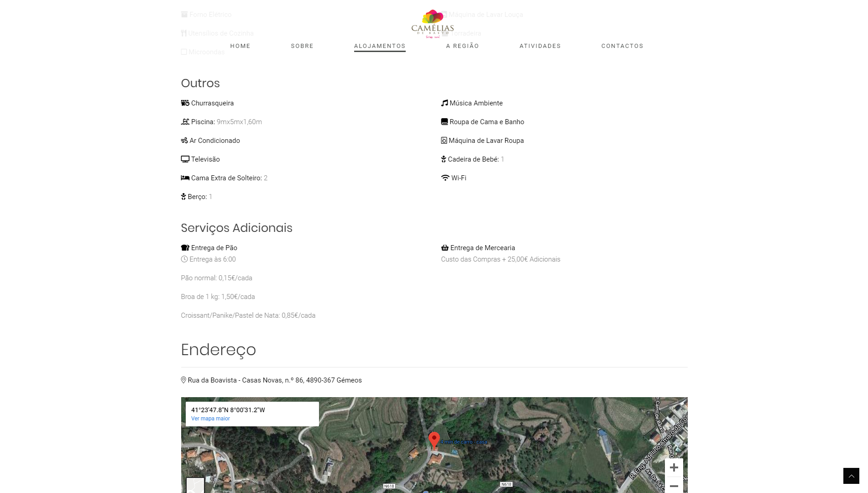The height and width of the screenshot is (493, 868).
Task: Click the Entrega às 6:00 text
Action: click(213, 259)
